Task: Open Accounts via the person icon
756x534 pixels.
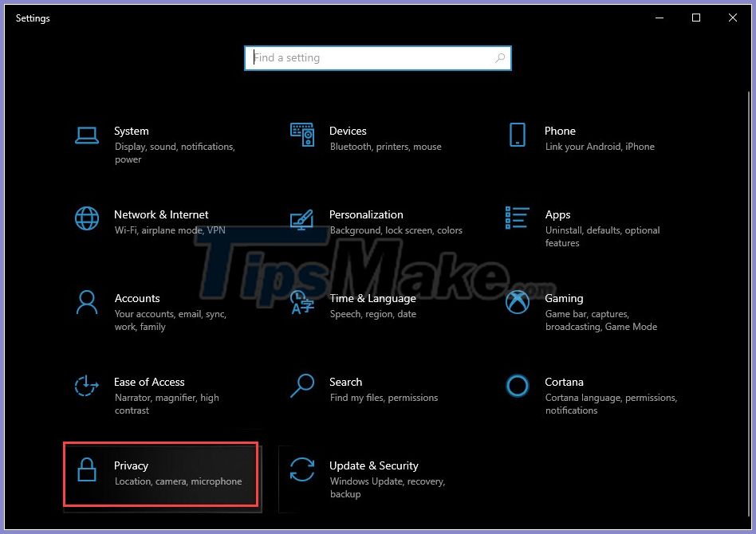Action: point(87,303)
